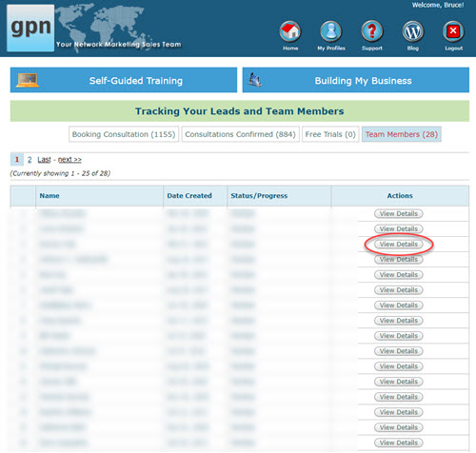Click View Details in the eighth row
Screen dimensions: 476x453
(x=399, y=321)
